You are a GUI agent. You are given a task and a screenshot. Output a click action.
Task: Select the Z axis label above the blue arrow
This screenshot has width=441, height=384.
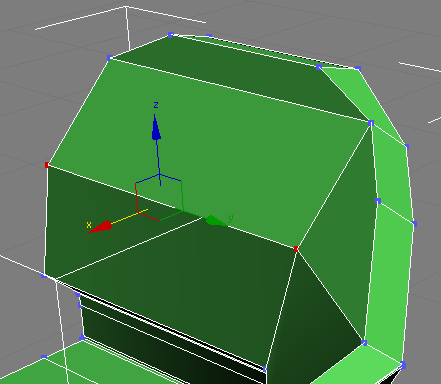pos(156,105)
